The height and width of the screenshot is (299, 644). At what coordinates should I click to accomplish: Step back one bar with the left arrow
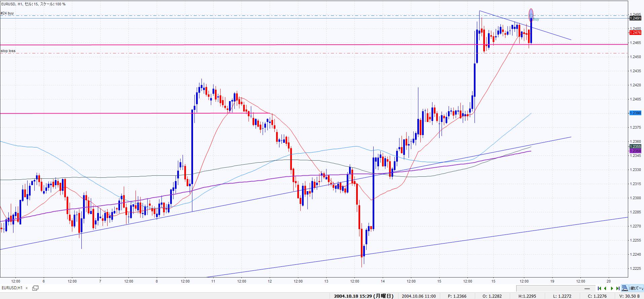605,288
